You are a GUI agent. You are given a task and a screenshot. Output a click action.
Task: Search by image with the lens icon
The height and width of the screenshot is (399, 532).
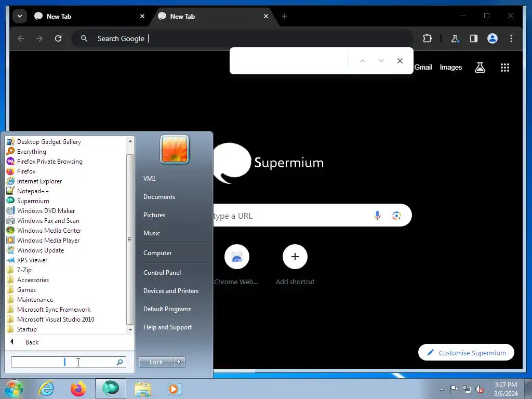396,216
